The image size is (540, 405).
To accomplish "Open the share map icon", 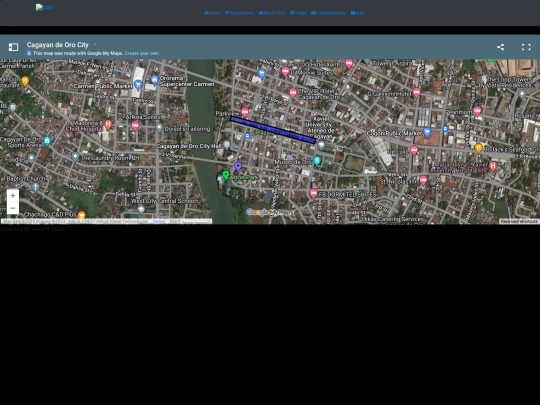I will (x=500, y=47).
